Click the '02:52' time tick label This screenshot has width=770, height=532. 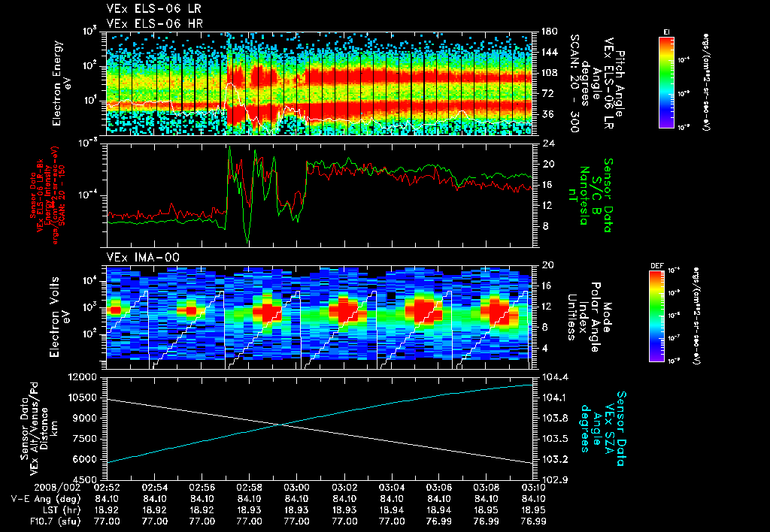coord(107,488)
